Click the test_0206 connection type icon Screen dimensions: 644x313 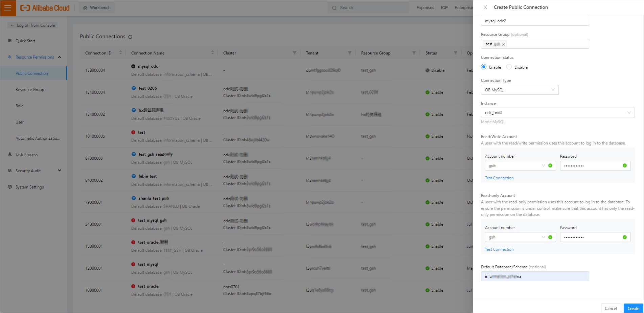(x=134, y=88)
